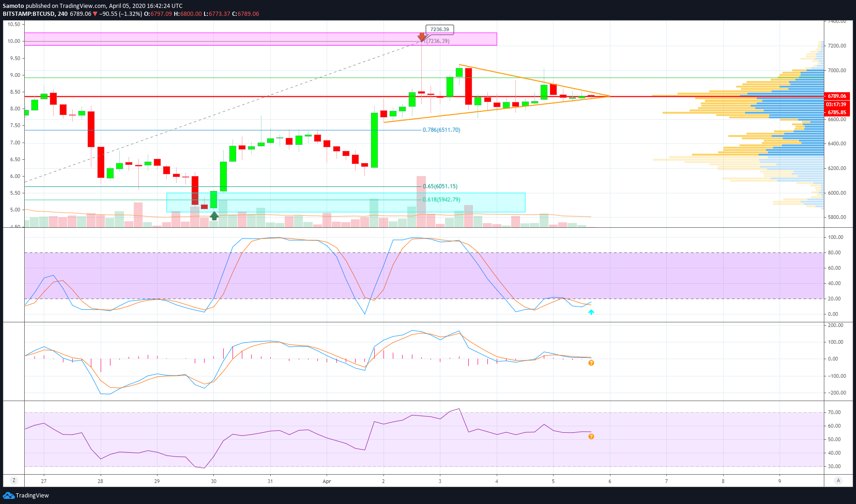The image size is (856, 504).
Task: Click the 10.00 label on left scale
Action: click(14, 41)
